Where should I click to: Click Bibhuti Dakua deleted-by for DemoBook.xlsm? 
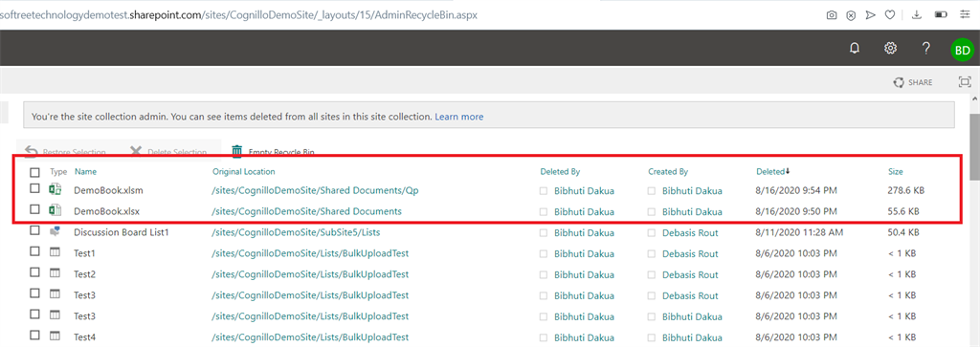585,191
